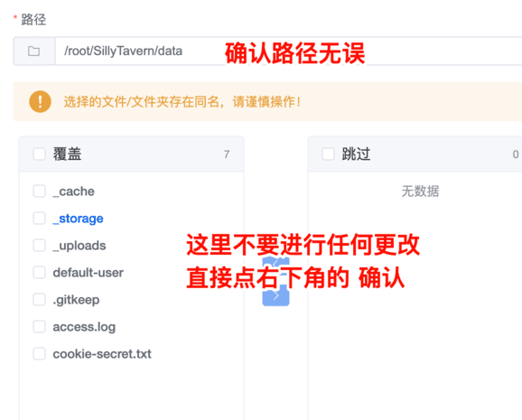The height and width of the screenshot is (420, 522).
Task: Click the 跳过 list header title
Action: click(356, 154)
